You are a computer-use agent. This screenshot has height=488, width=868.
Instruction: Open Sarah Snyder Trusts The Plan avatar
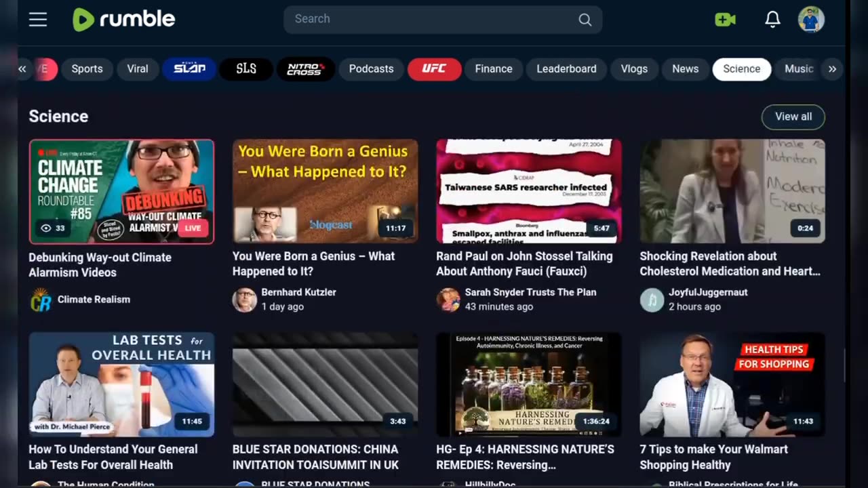[448, 300]
